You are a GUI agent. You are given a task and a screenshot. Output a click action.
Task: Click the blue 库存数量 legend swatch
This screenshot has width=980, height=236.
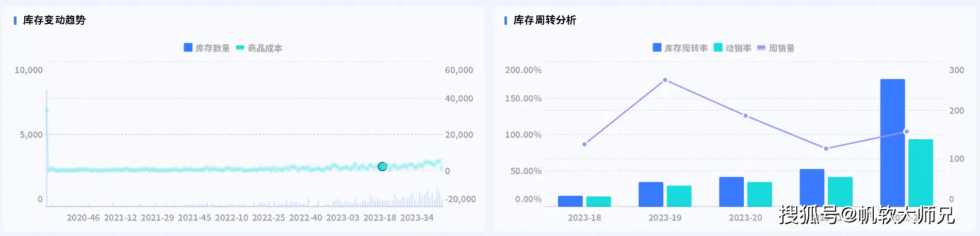click(188, 47)
